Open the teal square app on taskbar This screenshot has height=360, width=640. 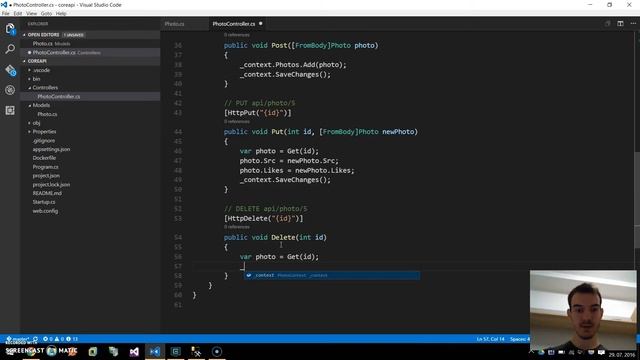(x=176, y=351)
